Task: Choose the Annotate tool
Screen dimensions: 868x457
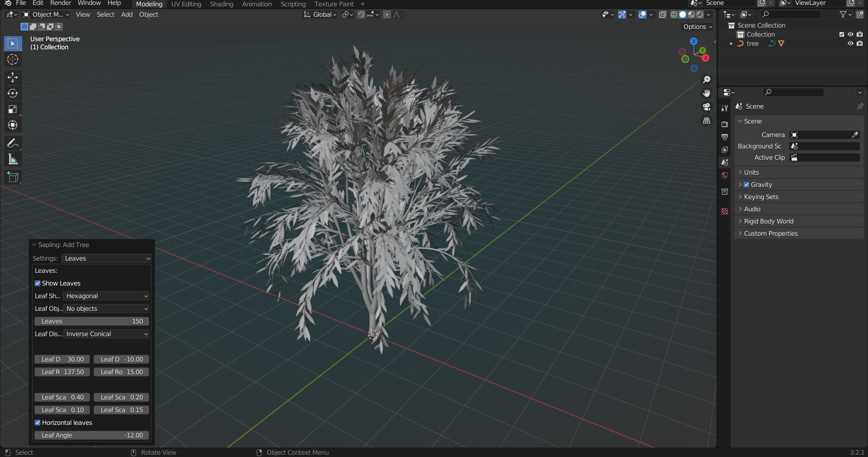Action: tap(13, 143)
